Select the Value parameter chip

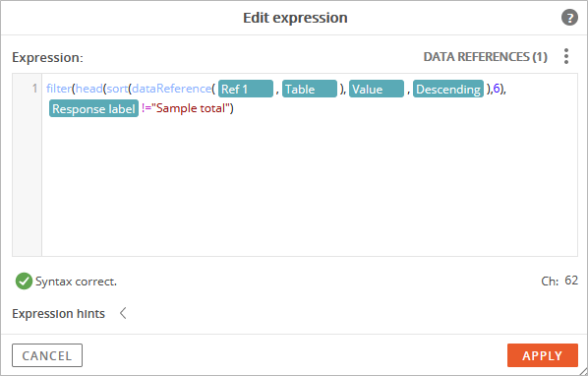377,89
